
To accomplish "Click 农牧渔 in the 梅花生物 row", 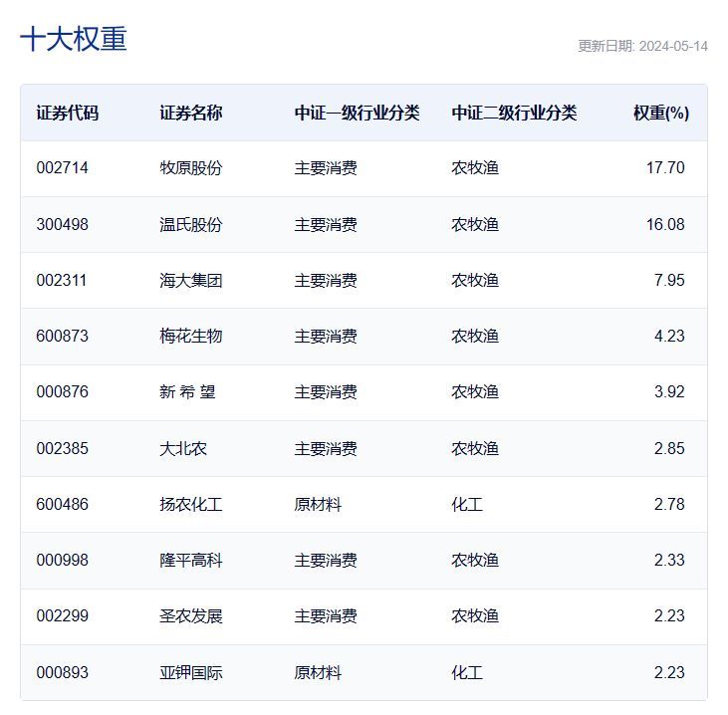I will click(475, 336).
